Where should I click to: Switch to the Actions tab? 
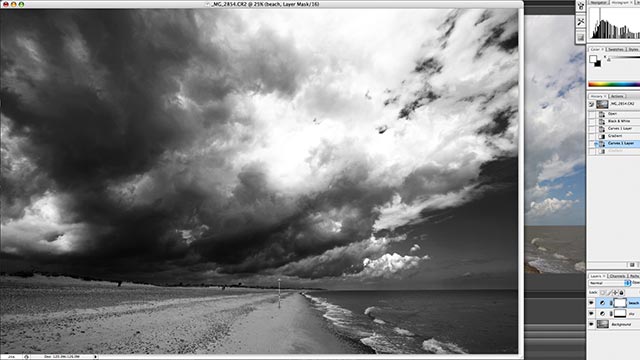[617, 96]
